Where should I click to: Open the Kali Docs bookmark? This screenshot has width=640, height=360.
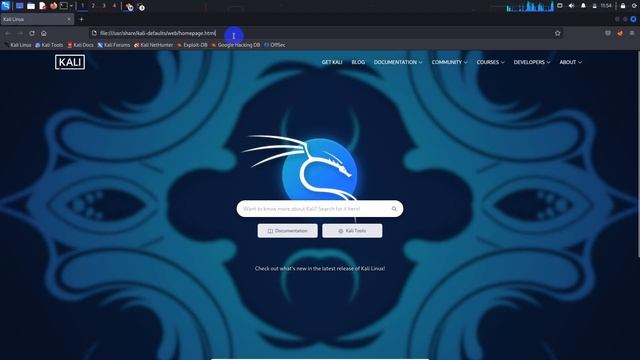[80, 45]
